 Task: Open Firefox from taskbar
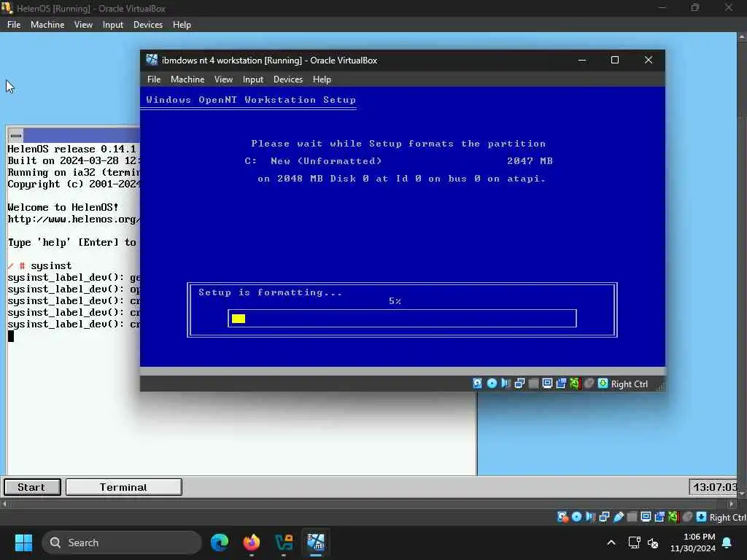click(x=252, y=542)
